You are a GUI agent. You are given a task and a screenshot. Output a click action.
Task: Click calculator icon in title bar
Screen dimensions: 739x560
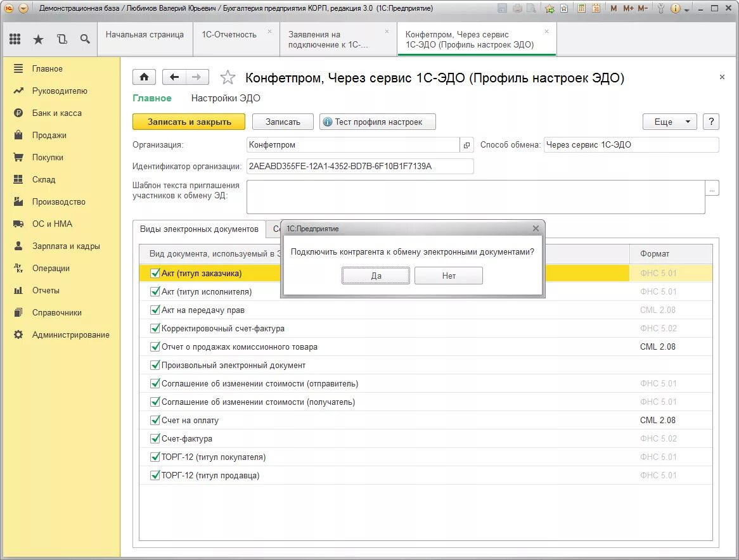click(x=582, y=8)
